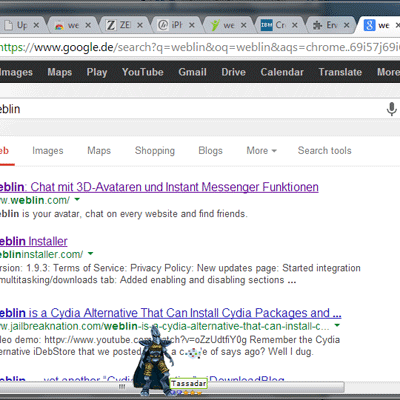This screenshot has height=400, width=400.
Task: Open the weblin Installer result
Action: (x=33, y=241)
